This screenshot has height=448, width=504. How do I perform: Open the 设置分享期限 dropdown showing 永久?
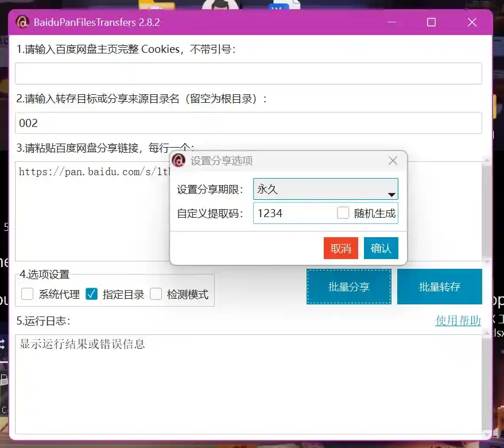pos(325,189)
